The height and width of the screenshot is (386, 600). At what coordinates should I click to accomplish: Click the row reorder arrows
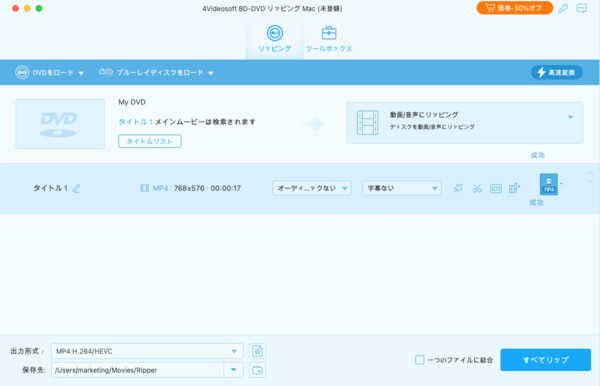[590, 177]
